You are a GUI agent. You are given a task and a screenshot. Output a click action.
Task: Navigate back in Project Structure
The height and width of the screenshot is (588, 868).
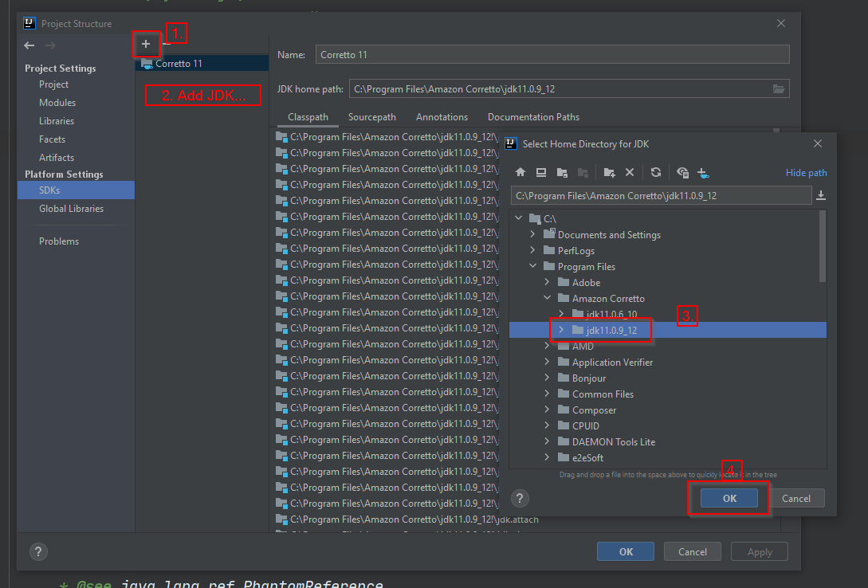click(x=29, y=45)
